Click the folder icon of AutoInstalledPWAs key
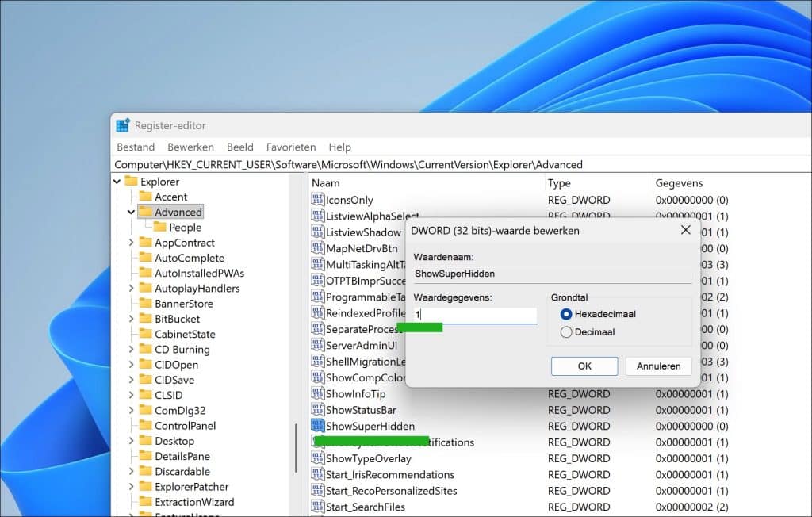The height and width of the screenshot is (517, 812). (x=146, y=273)
